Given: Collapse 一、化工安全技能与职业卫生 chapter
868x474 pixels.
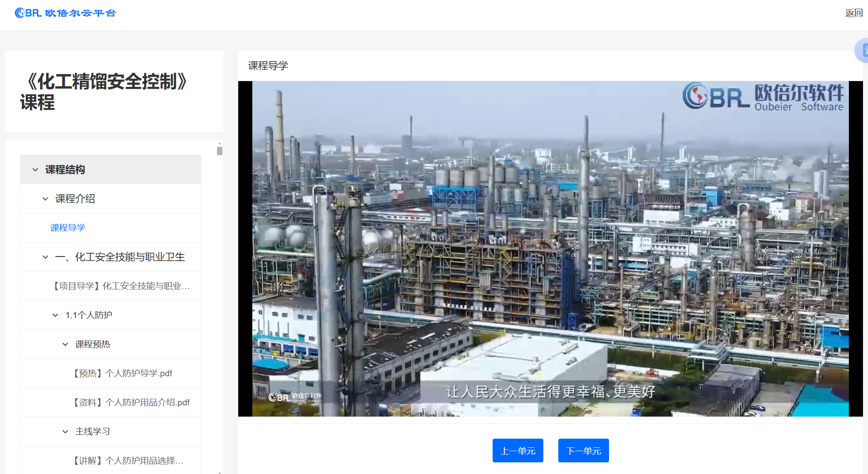Looking at the screenshot, I should (x=45, y=257).
